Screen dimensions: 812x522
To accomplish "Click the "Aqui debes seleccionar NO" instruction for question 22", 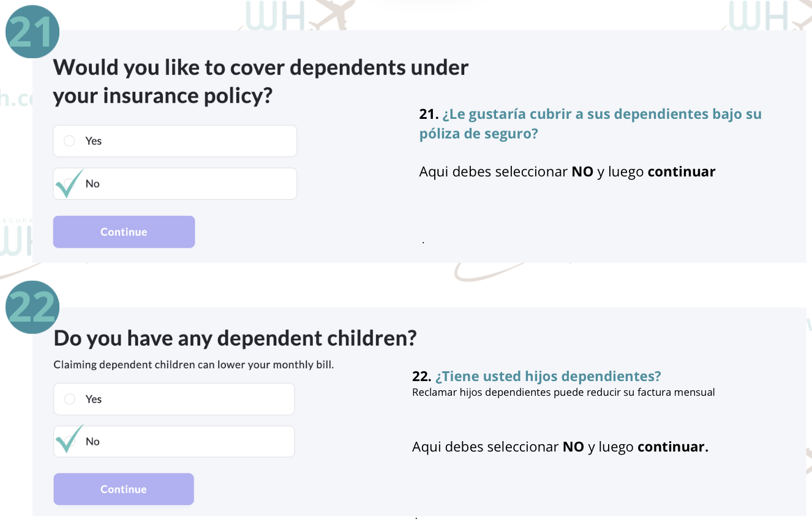I will pos(560,447).
